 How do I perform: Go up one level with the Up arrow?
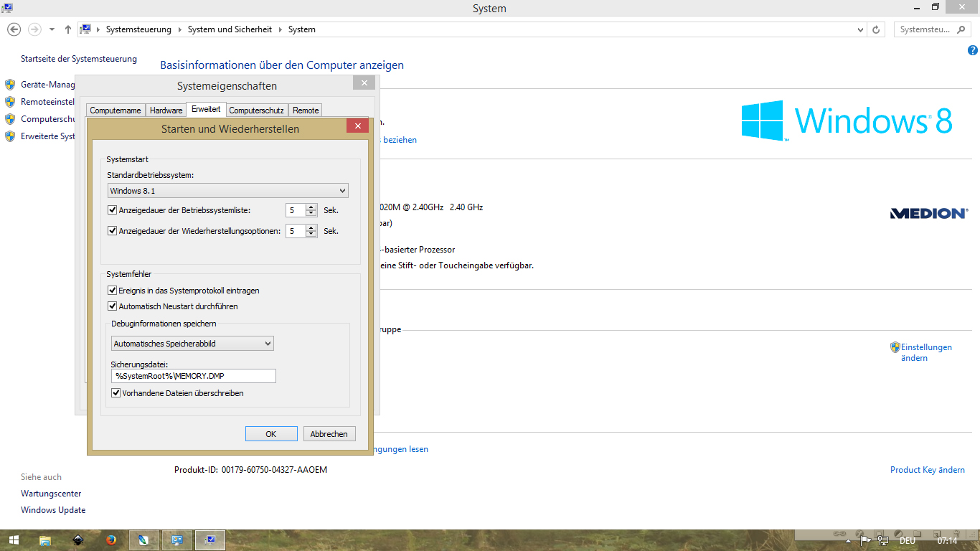point(68,29)
